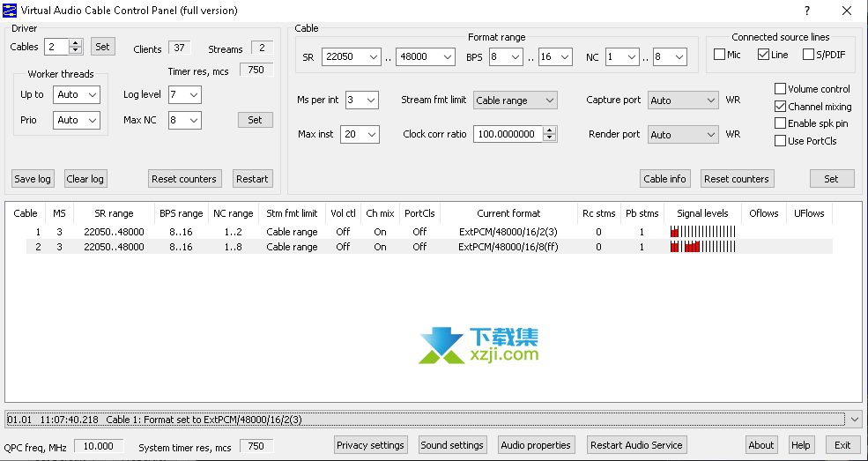Click the UFlows column header
This screenshot has height=461, width=868.
(809, 213)
